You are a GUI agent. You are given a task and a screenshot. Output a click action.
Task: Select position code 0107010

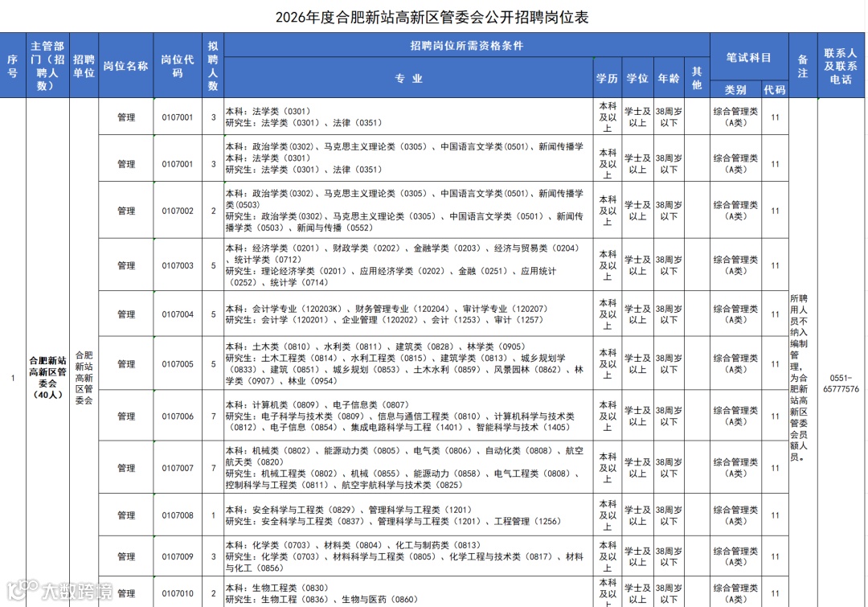tap(178, 593)
